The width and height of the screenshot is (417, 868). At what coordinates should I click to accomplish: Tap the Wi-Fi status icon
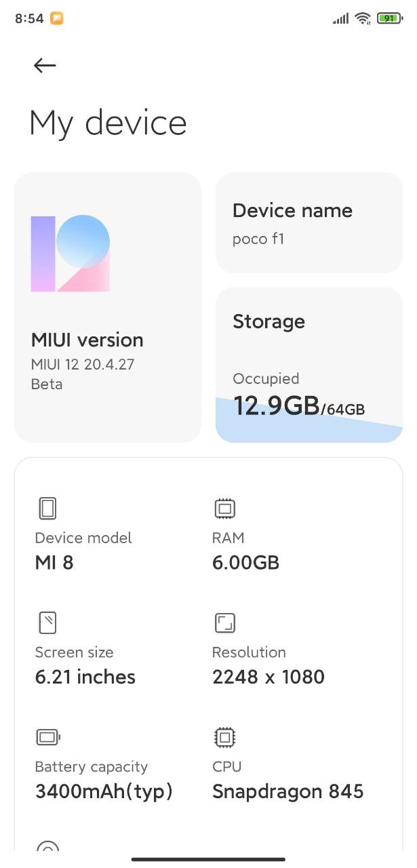click(x=363, y=19)
